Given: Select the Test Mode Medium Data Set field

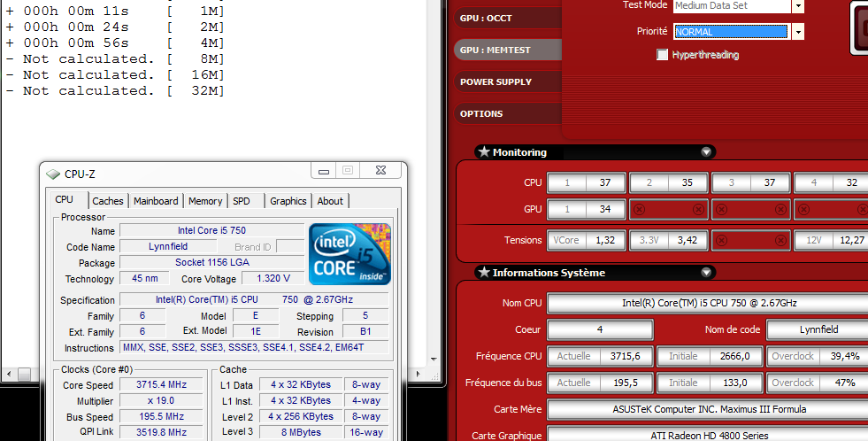Looking at the screenshot, I should click(733, 6).
